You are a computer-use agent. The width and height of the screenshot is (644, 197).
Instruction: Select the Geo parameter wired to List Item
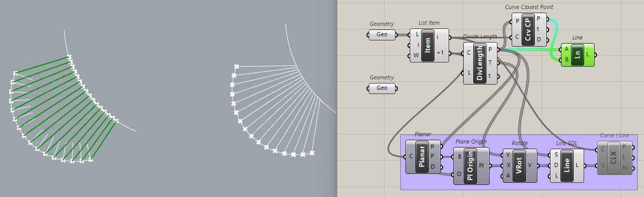382,35
